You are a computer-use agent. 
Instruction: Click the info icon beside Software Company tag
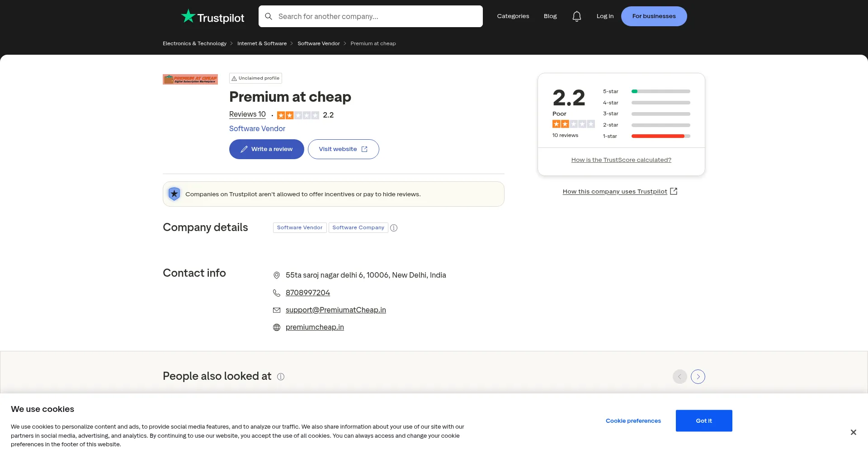click(x=394, y=228)
